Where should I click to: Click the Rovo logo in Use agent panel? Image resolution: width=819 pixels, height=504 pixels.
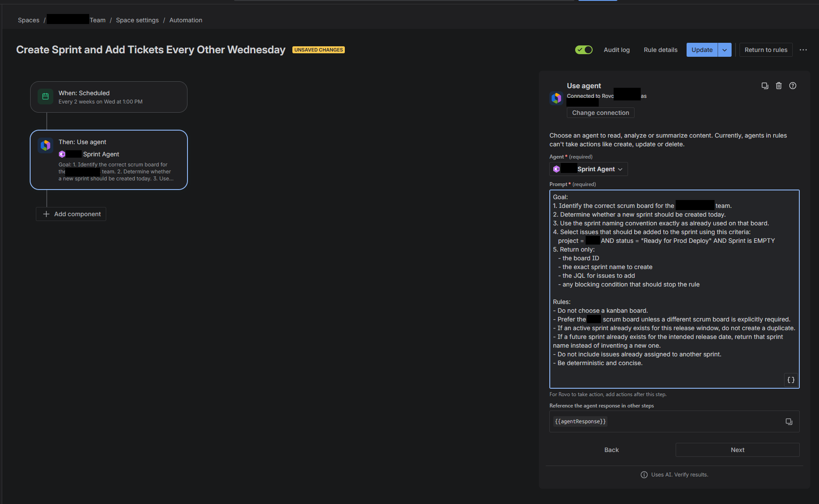click(x=556, y=98)
